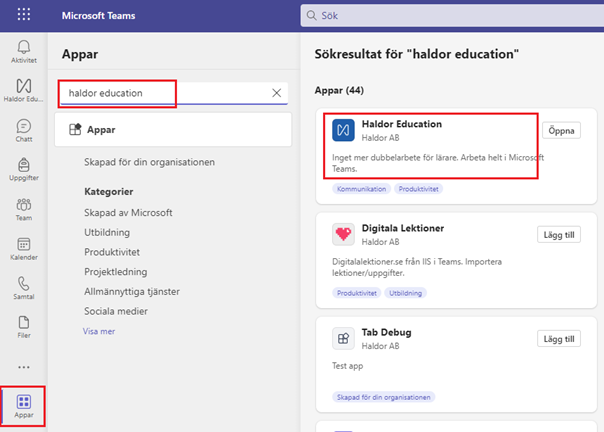604x432 pixels.
Task: Expand categories with Visa mer
Action: pyautogui.click(x=99, y=331)
